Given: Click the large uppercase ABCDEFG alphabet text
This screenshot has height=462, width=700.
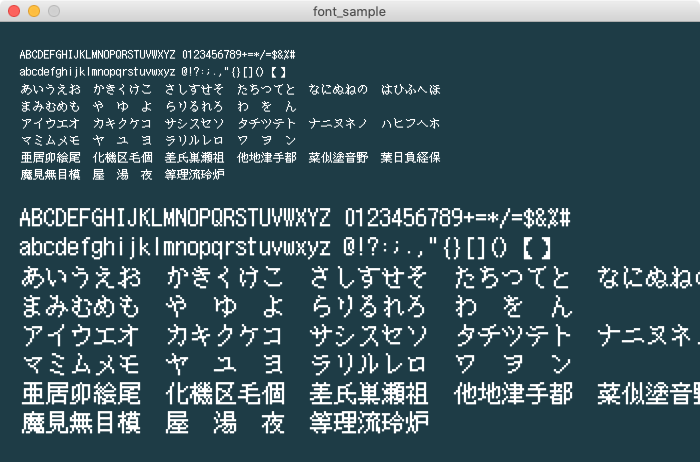Looking at the screenshot, I should tap(175, 219).
